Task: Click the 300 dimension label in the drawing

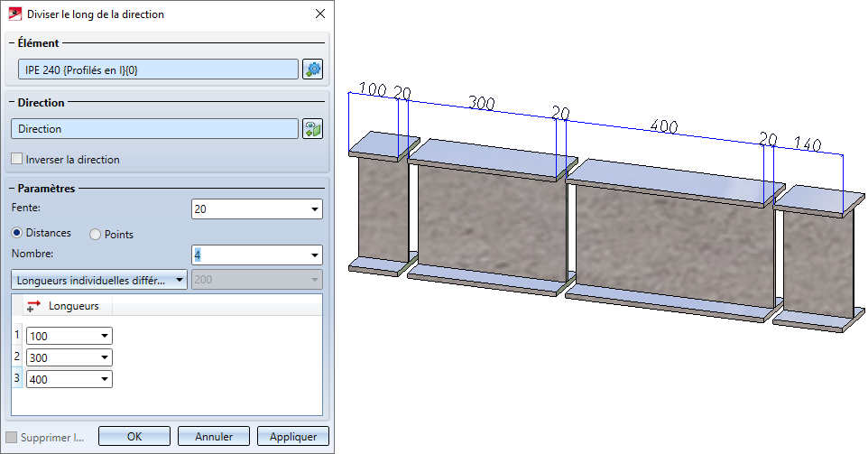Action: point(482,102)
